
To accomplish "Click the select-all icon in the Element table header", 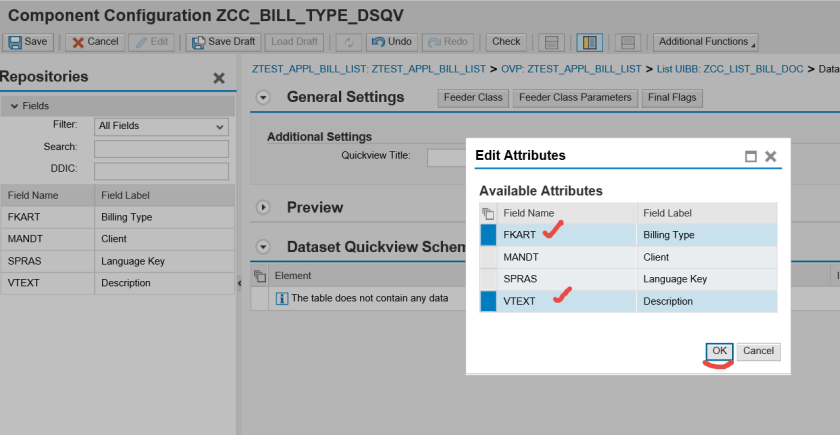I will 259,275.
